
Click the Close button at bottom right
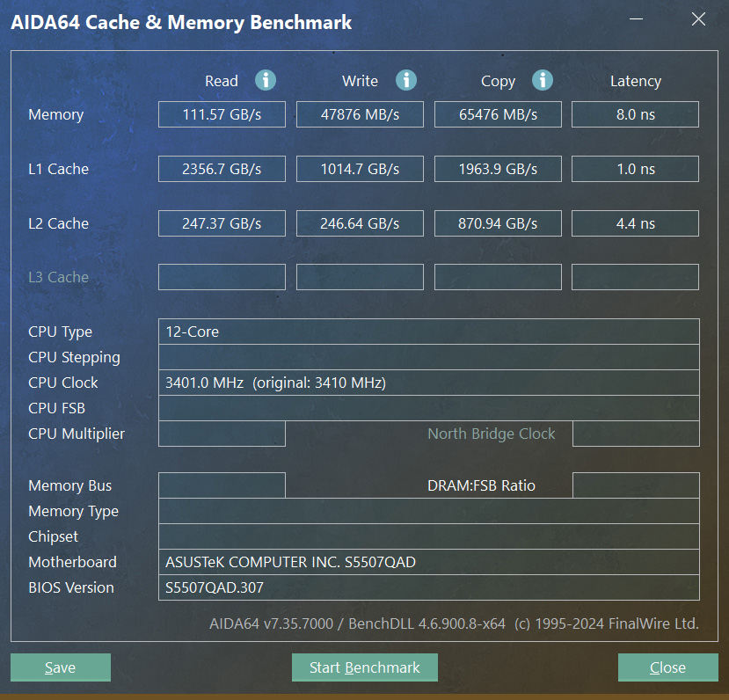point(667,667)
